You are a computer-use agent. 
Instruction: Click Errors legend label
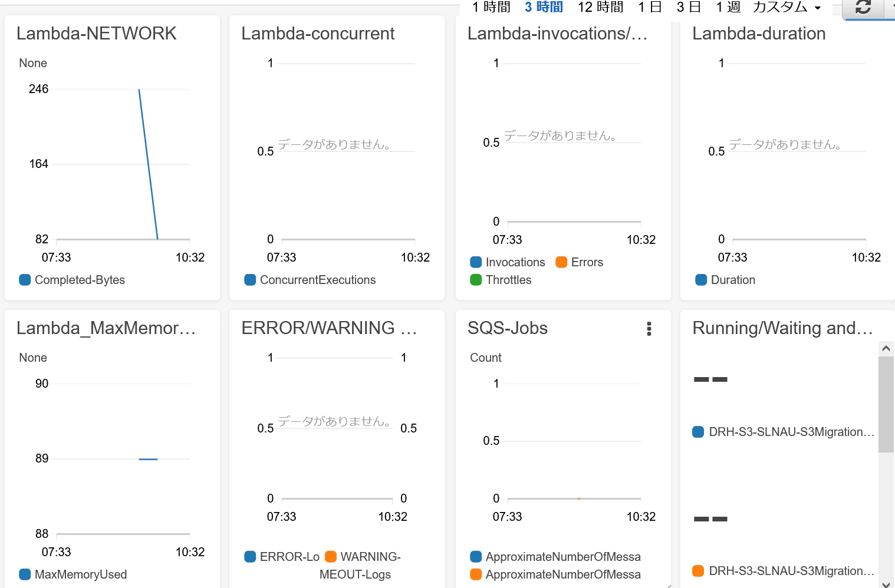point(587,262)
